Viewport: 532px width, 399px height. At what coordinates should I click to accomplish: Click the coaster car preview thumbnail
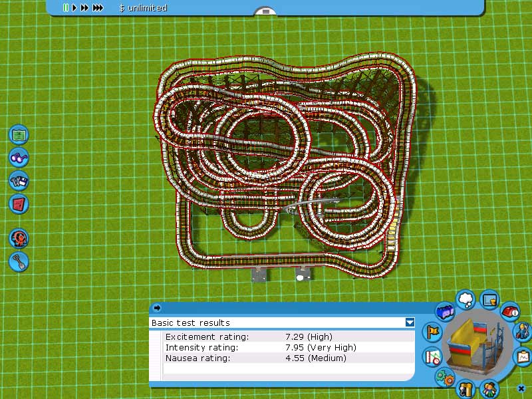(477, 344)
